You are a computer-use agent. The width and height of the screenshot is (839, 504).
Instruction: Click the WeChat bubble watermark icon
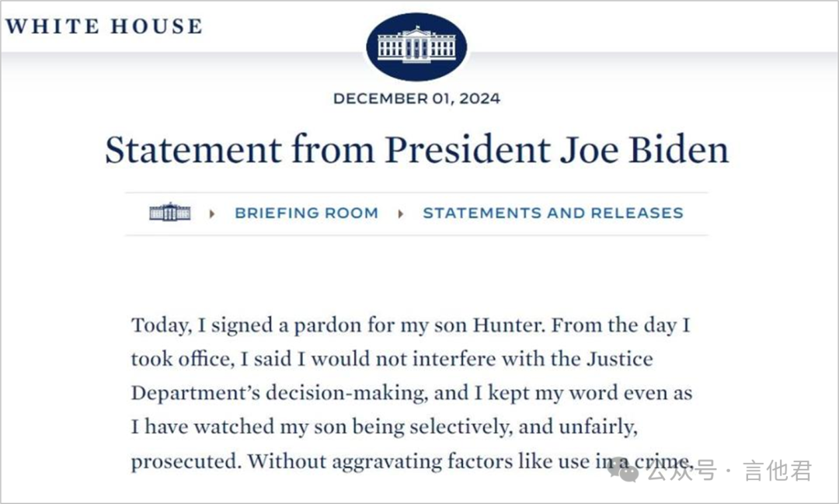pos(623,469)
